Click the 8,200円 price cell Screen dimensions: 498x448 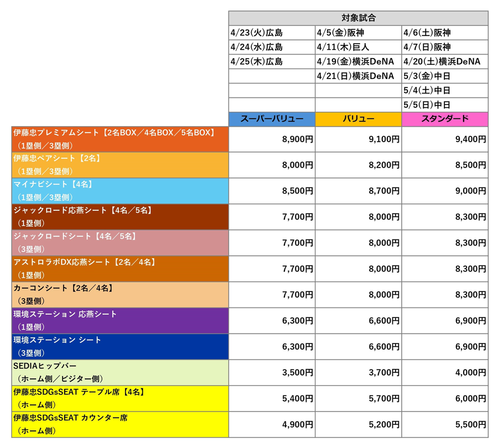(x=358, y=165)
